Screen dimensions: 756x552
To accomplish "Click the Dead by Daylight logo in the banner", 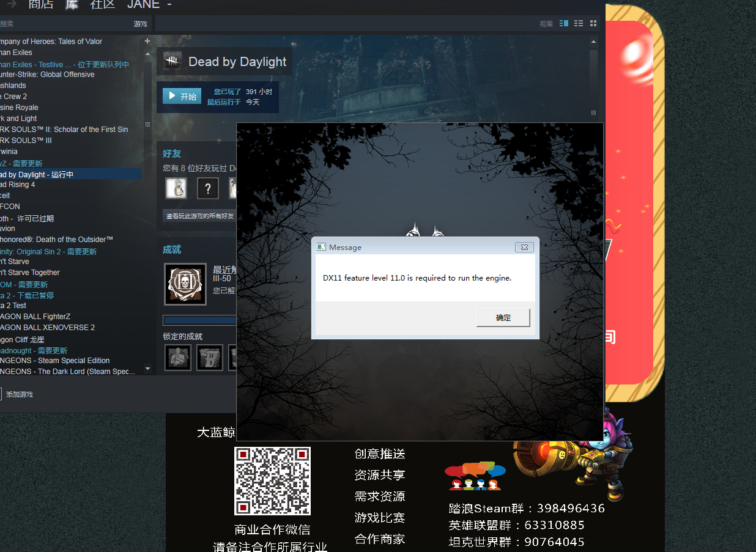I will (x=173, y=61).
